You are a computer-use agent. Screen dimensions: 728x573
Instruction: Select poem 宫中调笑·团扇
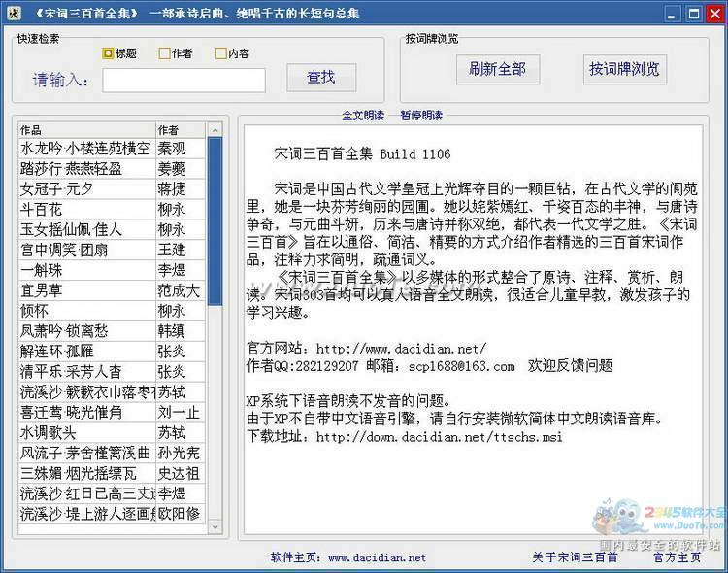[x=86, y=250]
